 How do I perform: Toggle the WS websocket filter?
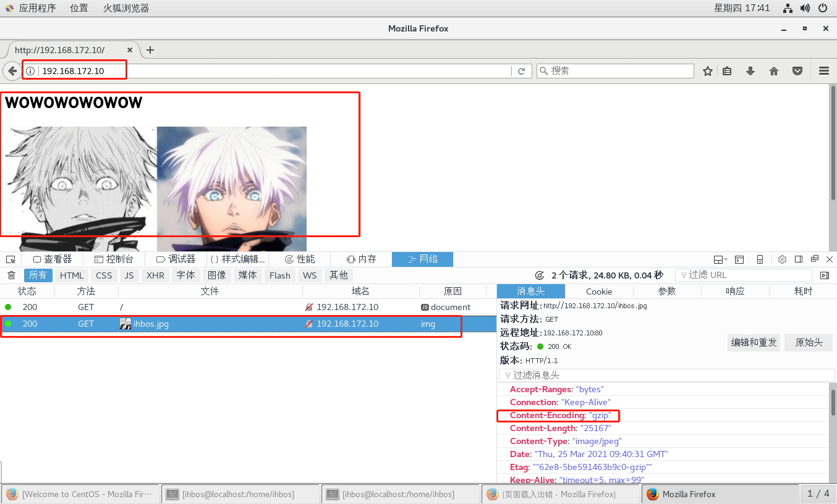click(310, 275)
